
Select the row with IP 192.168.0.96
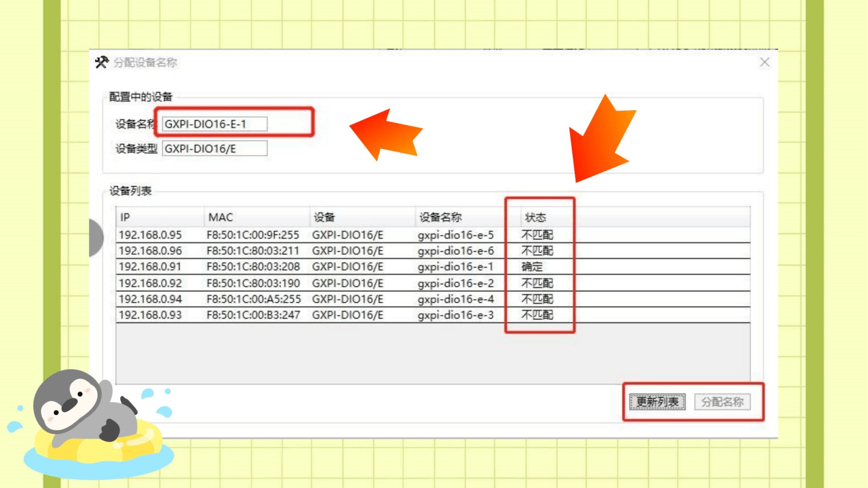point(433,251)
